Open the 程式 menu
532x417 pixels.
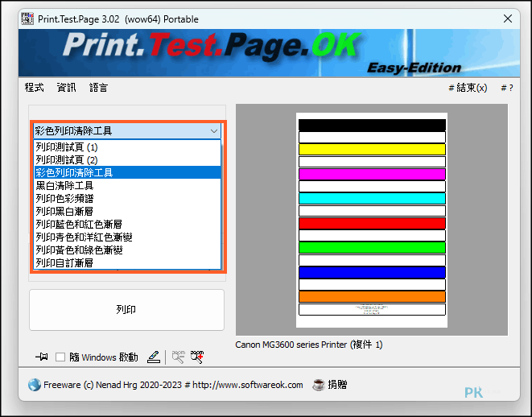(35, 88)
